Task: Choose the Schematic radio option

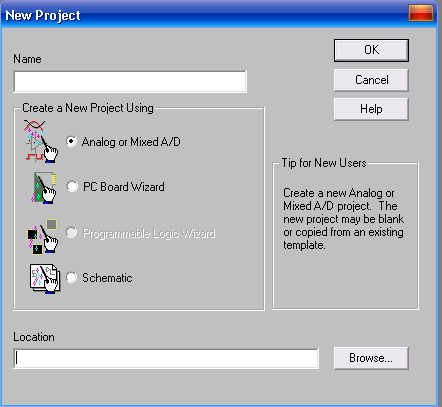Action: point(71,278)
